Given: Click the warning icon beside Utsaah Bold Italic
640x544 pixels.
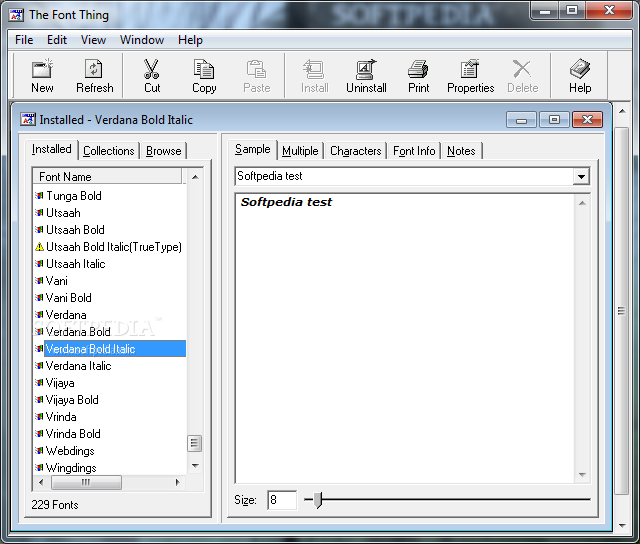Looking at the screenshot, I should (39, 246).
